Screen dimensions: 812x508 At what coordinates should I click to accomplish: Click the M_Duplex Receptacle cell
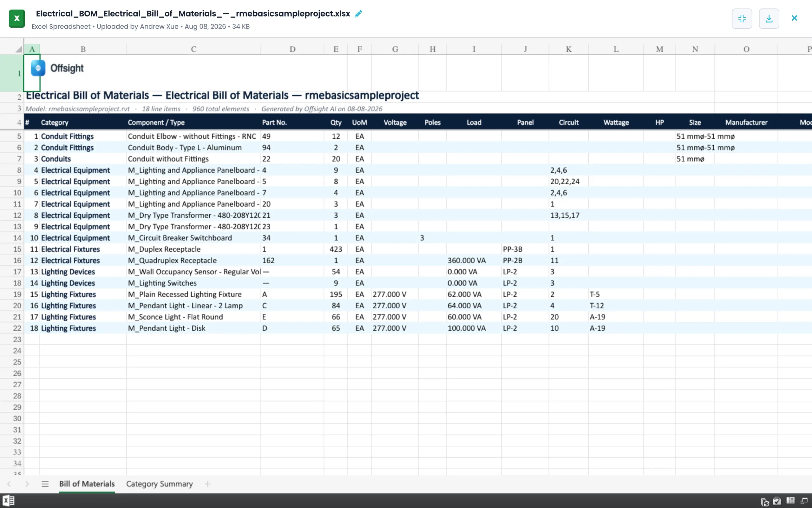click(x=193, y=249)
